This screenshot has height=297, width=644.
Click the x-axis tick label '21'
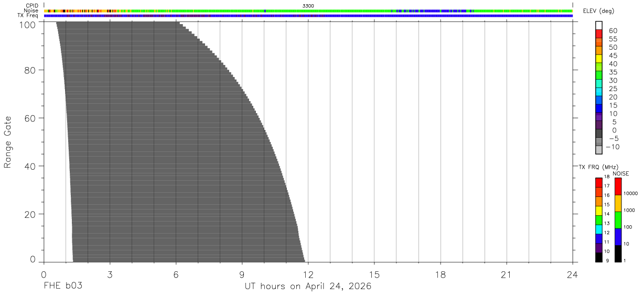506,274
